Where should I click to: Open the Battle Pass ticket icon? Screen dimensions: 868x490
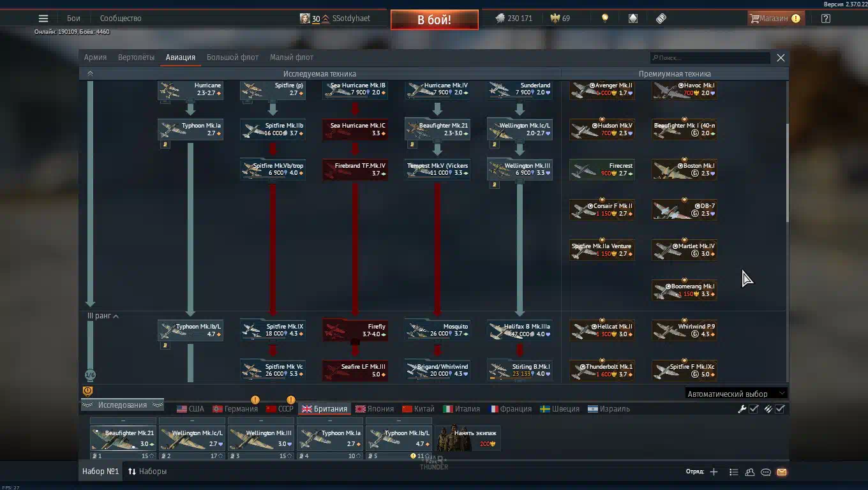[661, 19]
